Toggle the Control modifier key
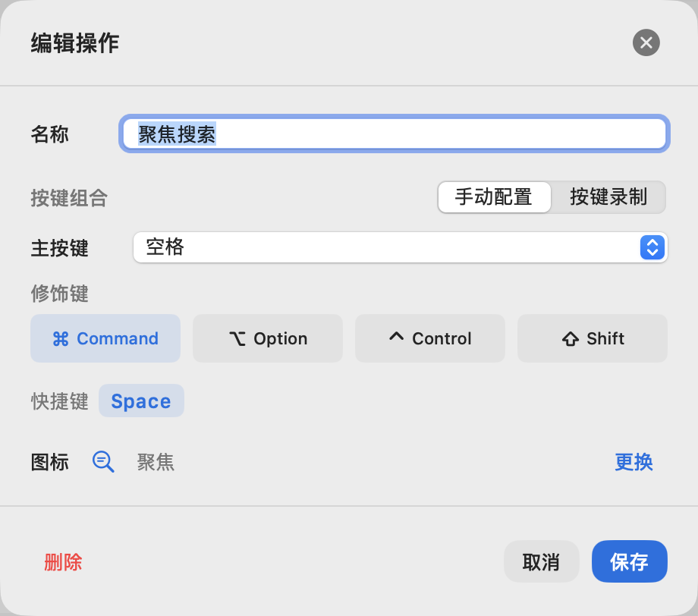 coord(430,338)
